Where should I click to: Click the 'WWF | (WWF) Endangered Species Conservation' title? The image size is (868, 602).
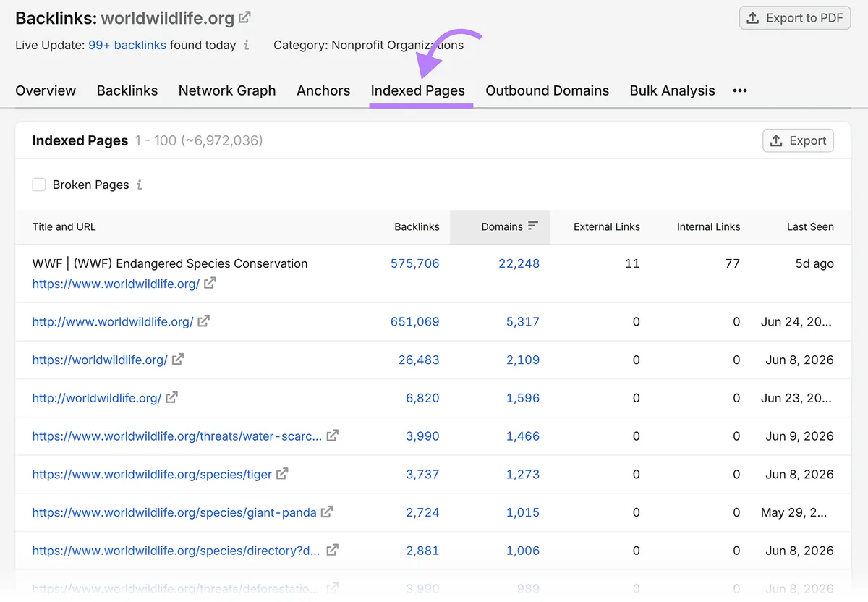pyautogui.click(x=170, y=263)
